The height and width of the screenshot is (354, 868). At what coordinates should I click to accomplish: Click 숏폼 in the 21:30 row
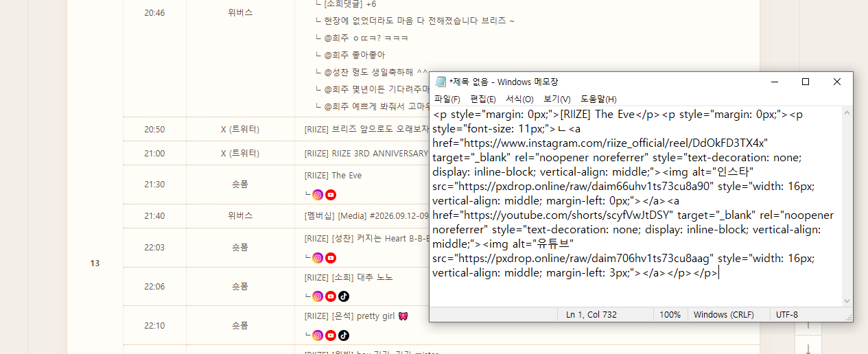[x=240, y=185]
